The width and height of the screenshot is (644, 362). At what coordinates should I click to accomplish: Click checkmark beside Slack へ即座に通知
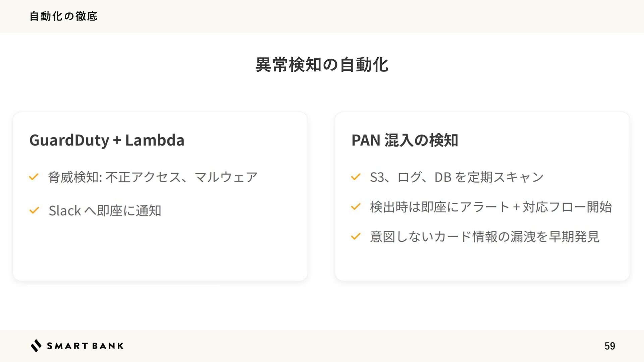point(34,210)
